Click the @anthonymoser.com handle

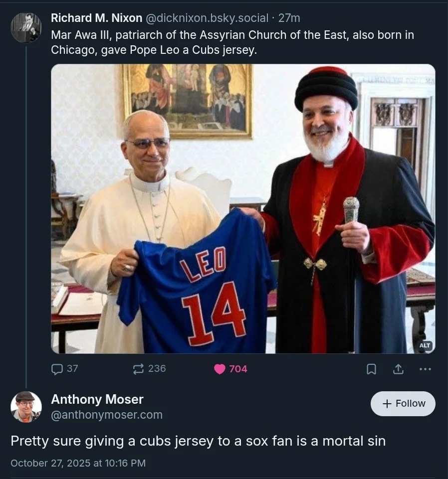click(106, 415)
